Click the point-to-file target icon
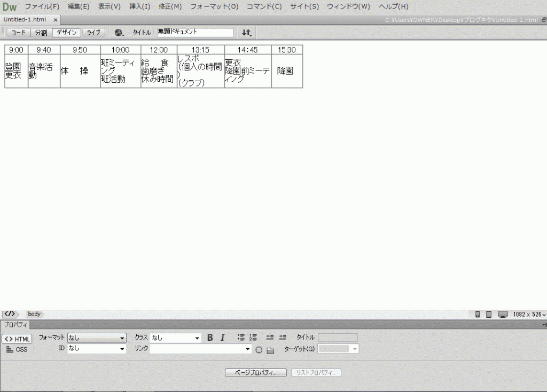Screen dimensions: 547x392 click(x=259, y=350)
